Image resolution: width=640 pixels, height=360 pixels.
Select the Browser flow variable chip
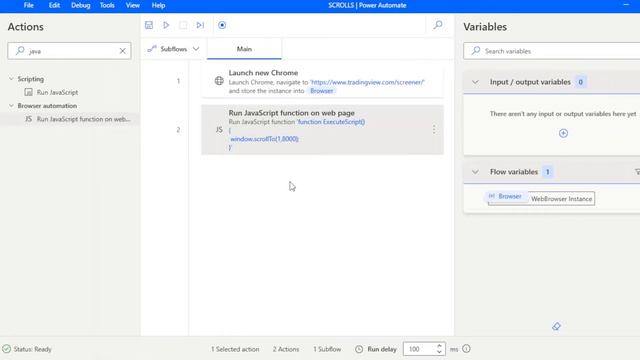[x=505, y=196]
